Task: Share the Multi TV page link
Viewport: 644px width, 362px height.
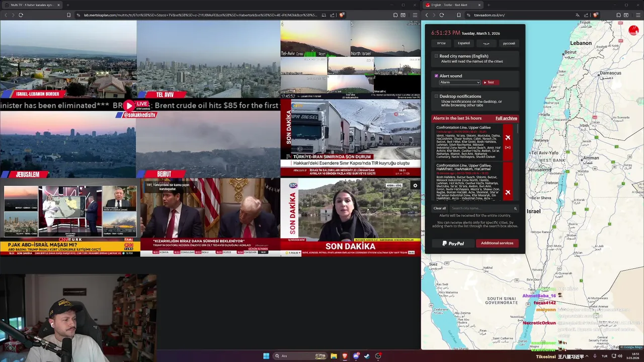Action: [332, 15]
